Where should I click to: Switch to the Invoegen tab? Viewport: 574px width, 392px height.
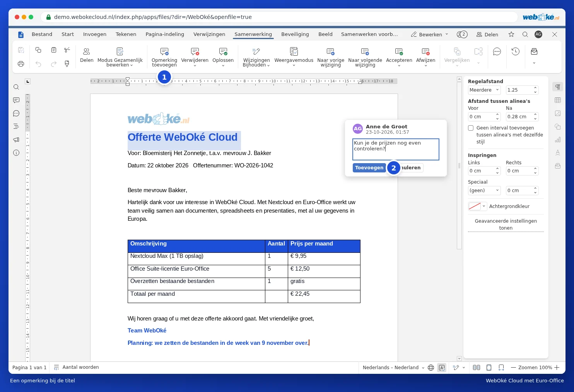pos(95,34)
